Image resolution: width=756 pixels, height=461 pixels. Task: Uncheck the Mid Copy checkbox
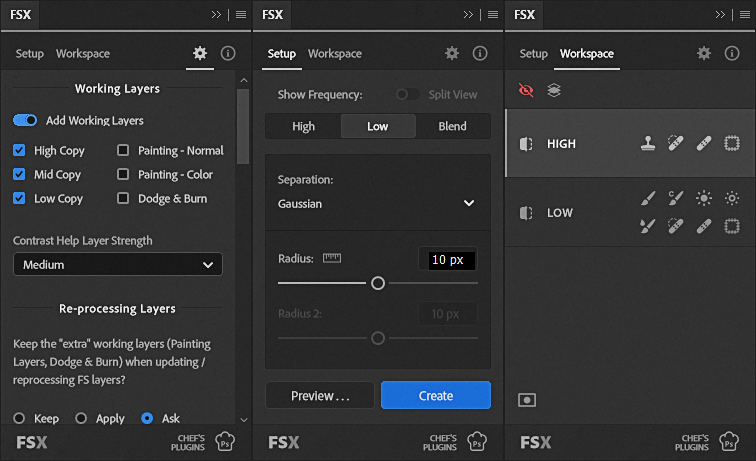pyautogui.click(x=20, y=174)
